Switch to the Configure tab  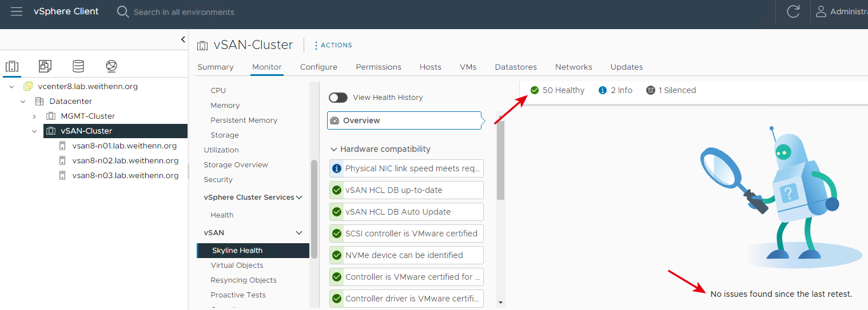click(x=318, y=67)
